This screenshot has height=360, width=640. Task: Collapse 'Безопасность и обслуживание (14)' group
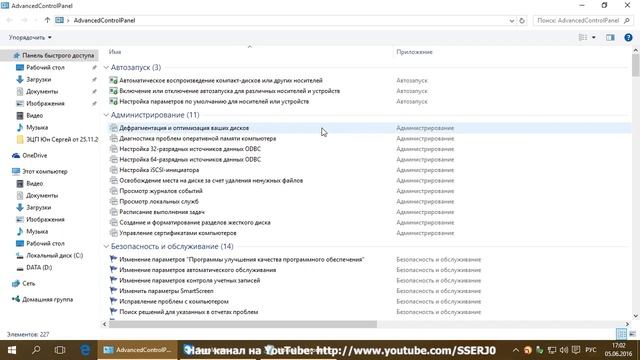click(106, 247)
